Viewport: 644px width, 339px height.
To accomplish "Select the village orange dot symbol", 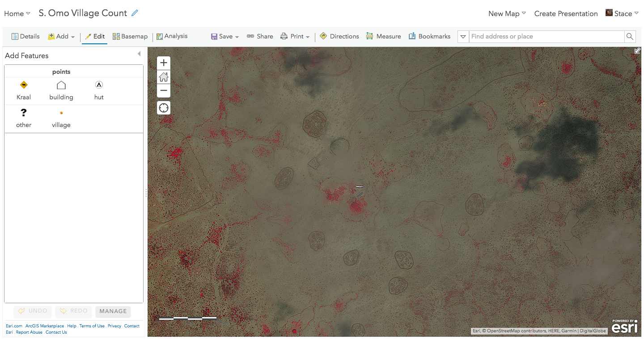I will pyautogui.click(x=61, y=113).
